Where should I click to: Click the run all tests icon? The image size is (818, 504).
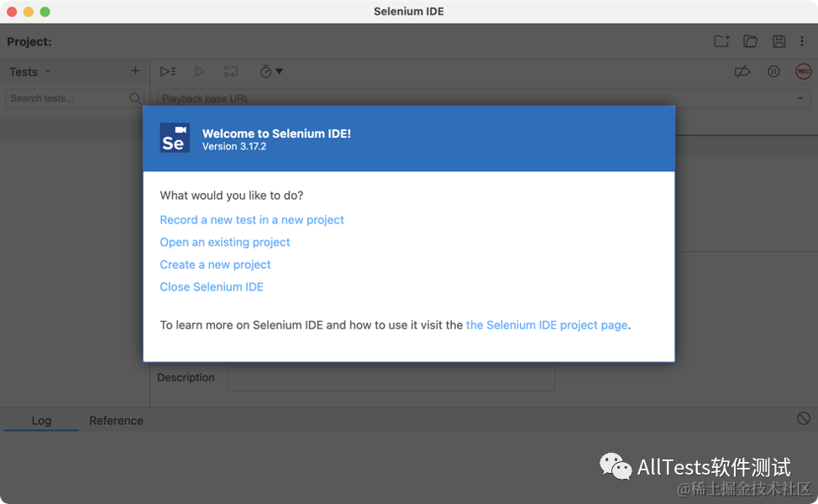[167, 71]
